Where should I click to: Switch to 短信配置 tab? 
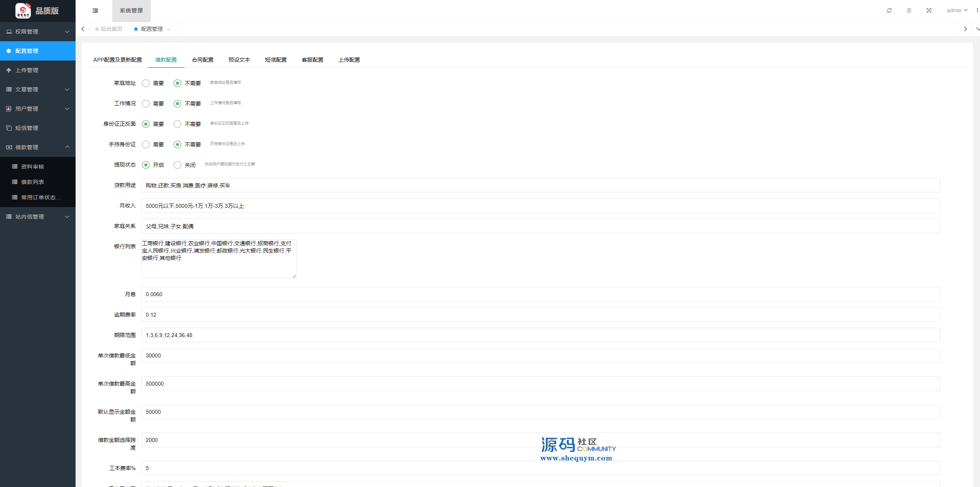(x=276, y=60)
